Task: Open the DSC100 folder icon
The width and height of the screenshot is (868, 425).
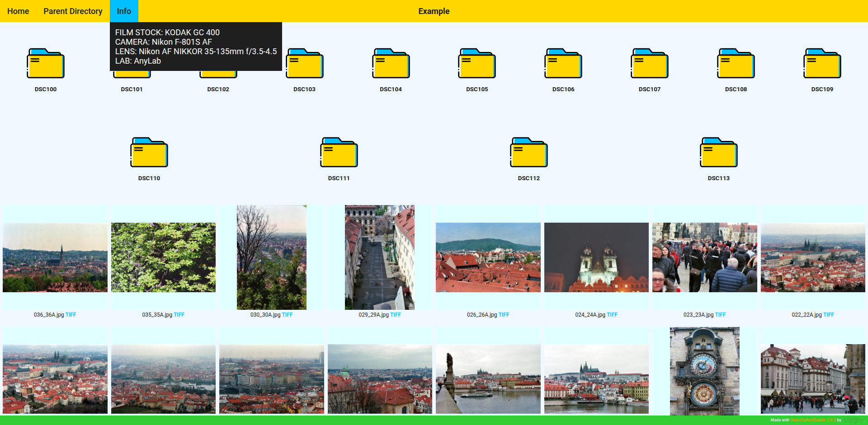Action: pos(46,64)
